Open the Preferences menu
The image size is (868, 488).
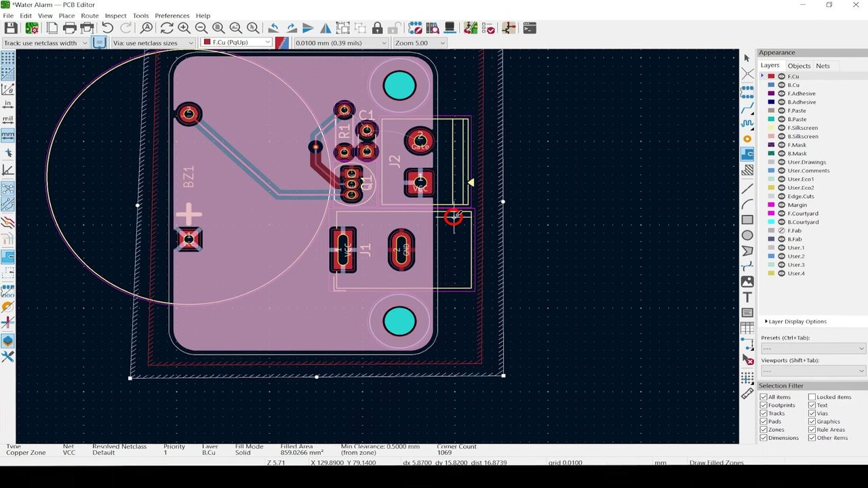[172, 16]
